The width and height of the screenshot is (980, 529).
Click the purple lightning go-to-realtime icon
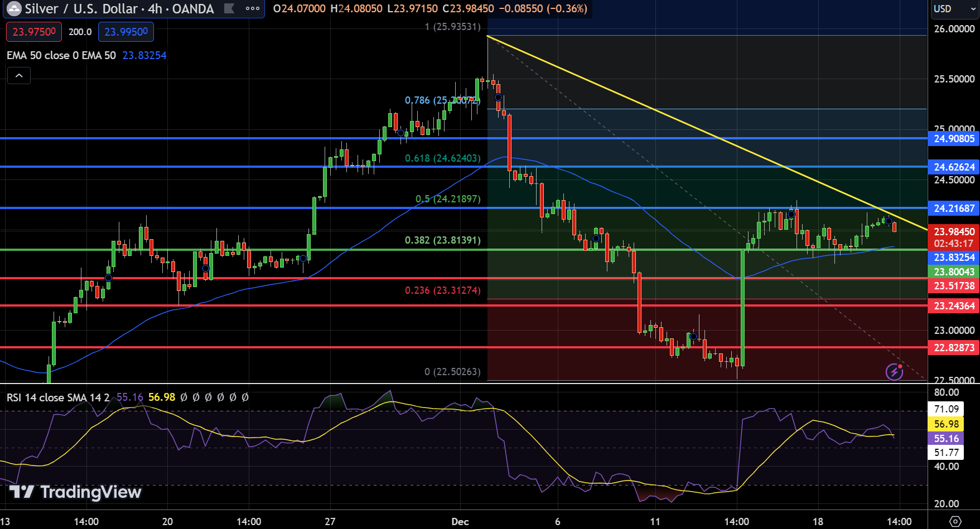pos(895,371)
